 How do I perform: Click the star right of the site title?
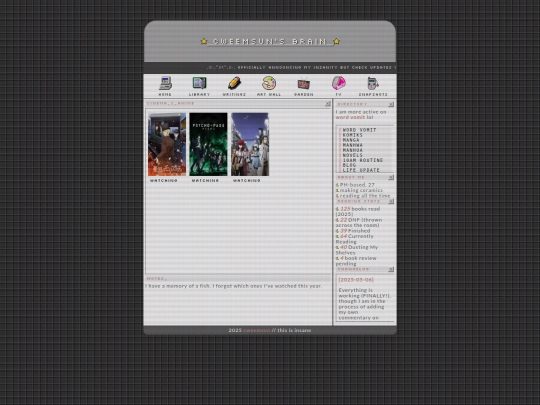336,41
